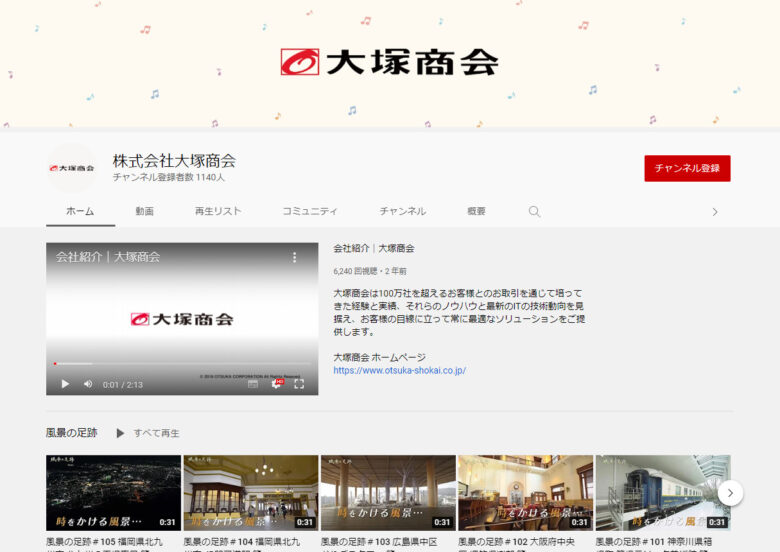Mute the featured video volume icon
Viewport: 780px width, 552px height.
click(88, 384)
